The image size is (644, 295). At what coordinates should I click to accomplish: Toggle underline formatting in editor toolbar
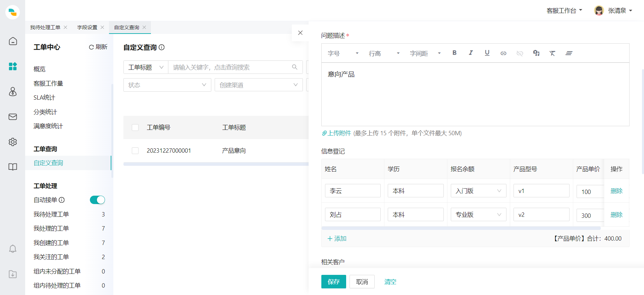(x=487, y=53)
